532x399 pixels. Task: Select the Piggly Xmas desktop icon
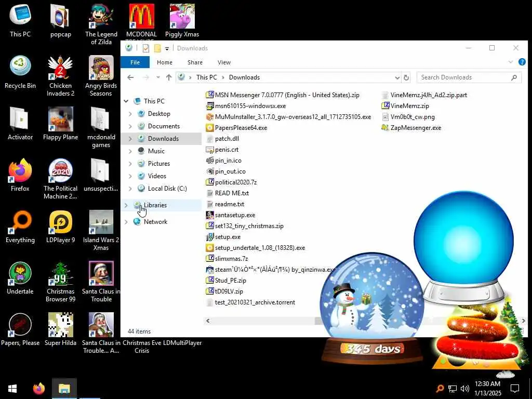(x=182, y=20)
